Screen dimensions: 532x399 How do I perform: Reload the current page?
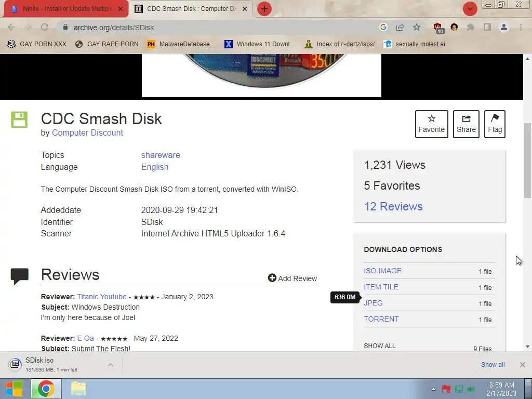[45, 27]
